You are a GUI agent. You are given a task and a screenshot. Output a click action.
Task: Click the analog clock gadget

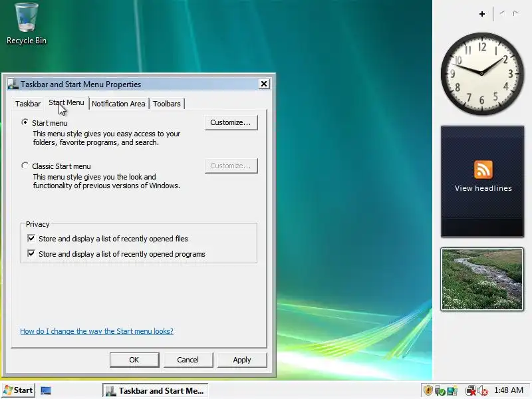tap(482, 73)
